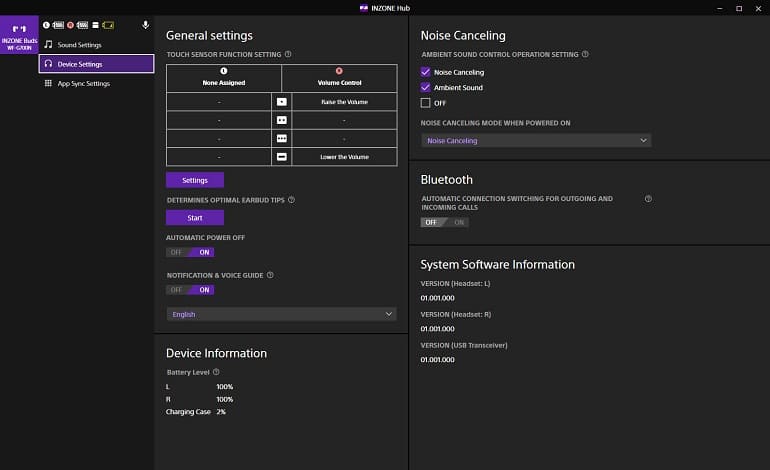The image size is (770, 470).
Task: Click the single-tap gesture icon
Action: click(281, 102)
